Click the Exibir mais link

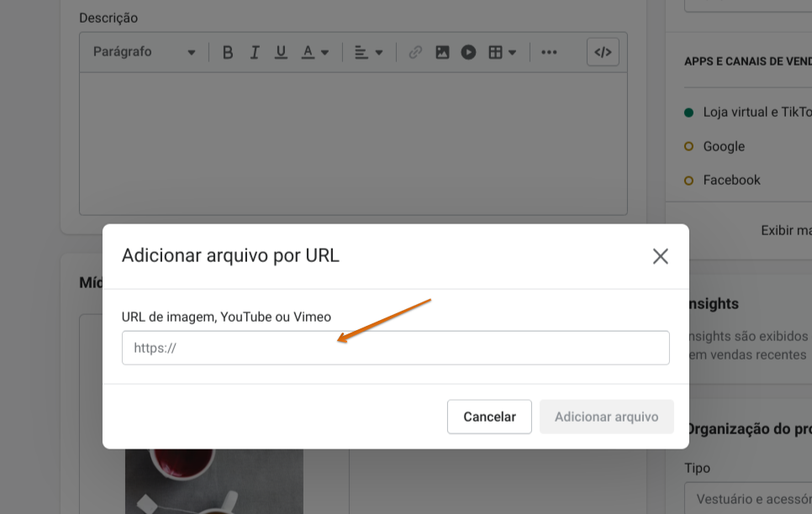785,230
